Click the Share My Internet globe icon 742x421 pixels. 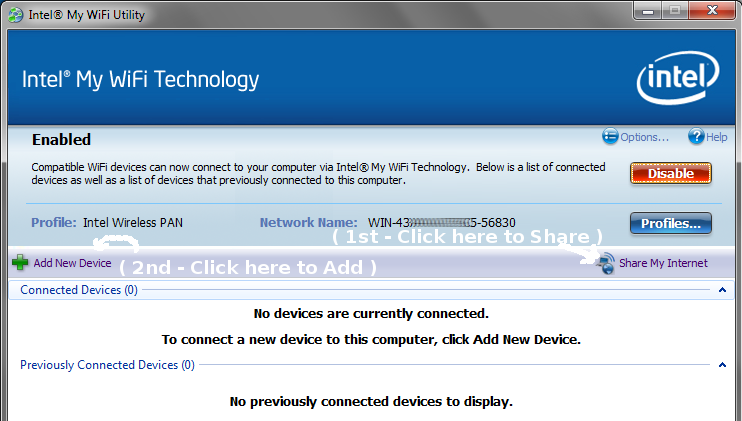coord(606,263)
